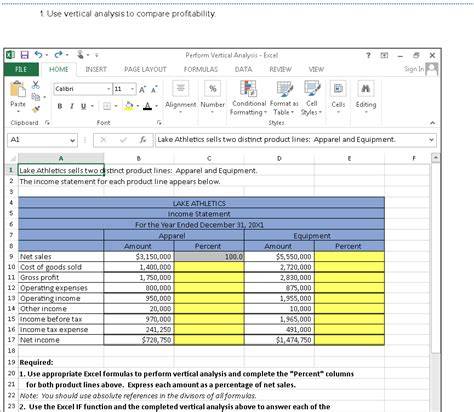This screenshot has height=412, width=474.
Task: Toggle Underline formatting
Action: tap(83, 106)
